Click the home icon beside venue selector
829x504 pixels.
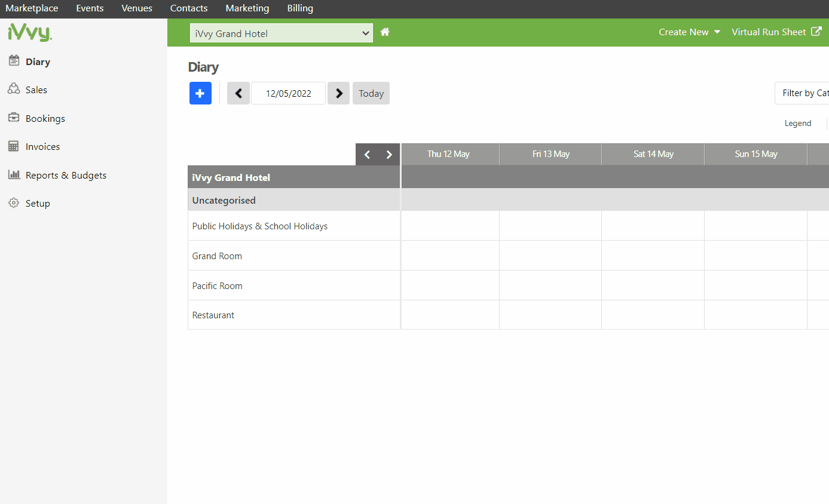coord(385,32)
